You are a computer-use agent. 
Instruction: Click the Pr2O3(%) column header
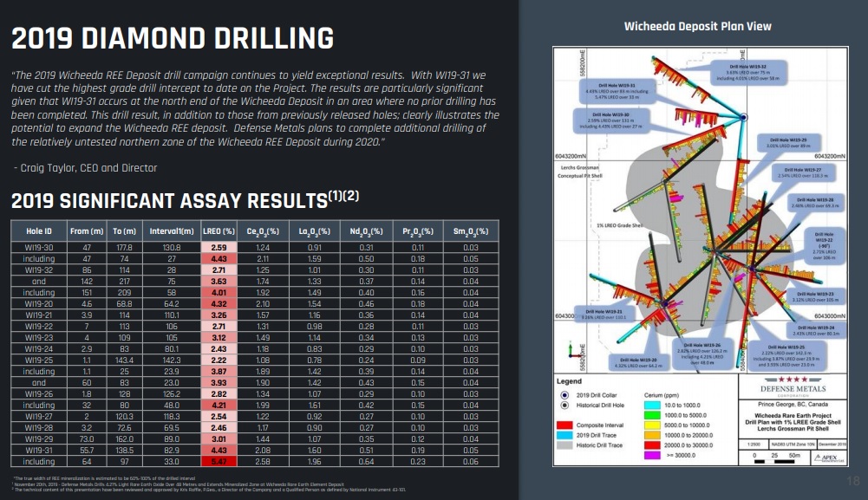[418, 231]
